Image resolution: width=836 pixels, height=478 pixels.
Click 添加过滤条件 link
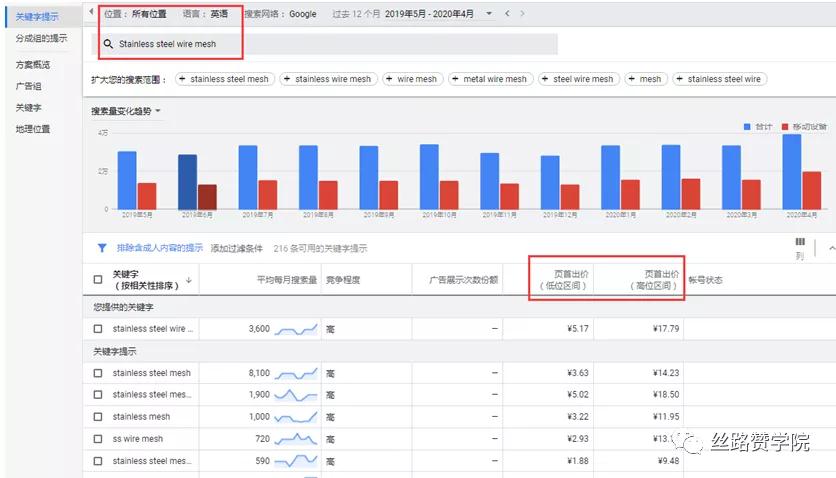pyautogui.click(x=236, y=248)
